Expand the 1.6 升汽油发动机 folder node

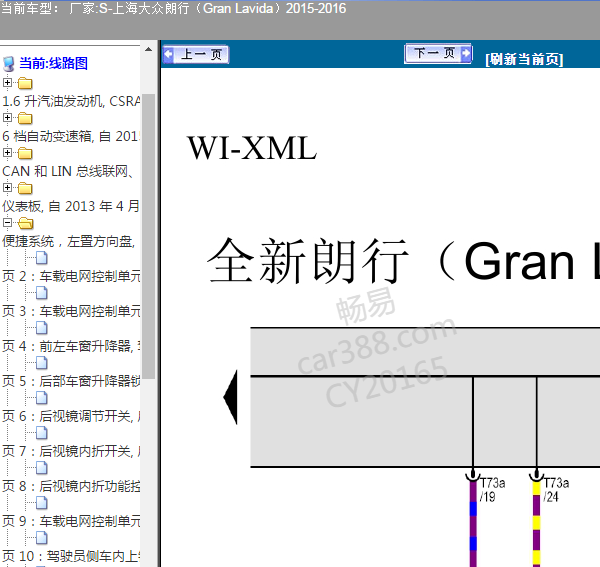7,82
